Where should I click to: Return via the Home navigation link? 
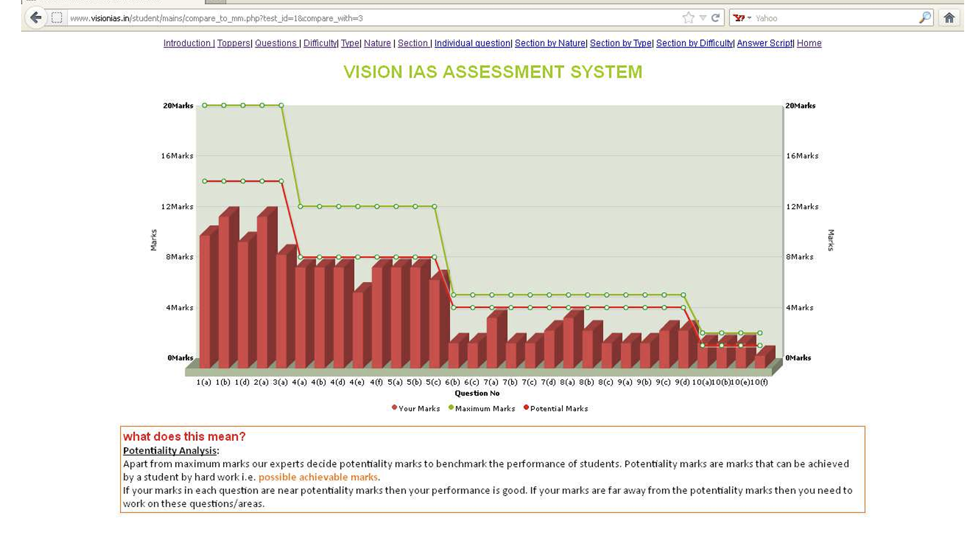pyautogui.click(x=809, y=43)
